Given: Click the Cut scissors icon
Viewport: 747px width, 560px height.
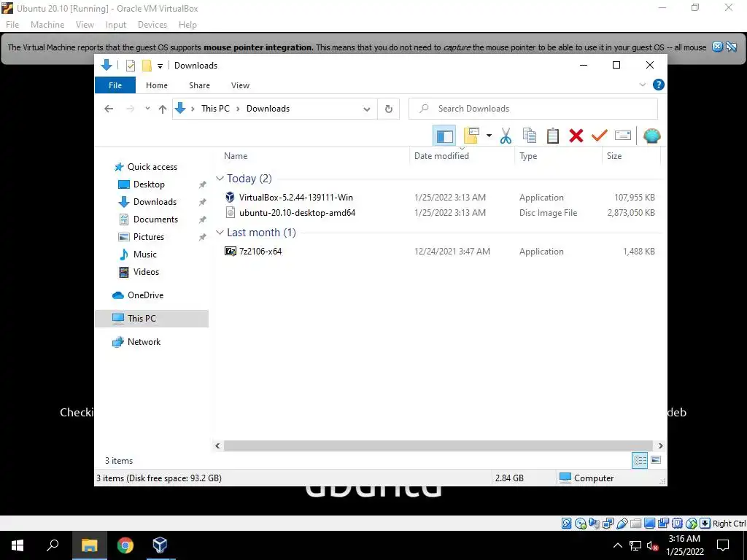Looking at the screenshot, I should tap(506, 136).
